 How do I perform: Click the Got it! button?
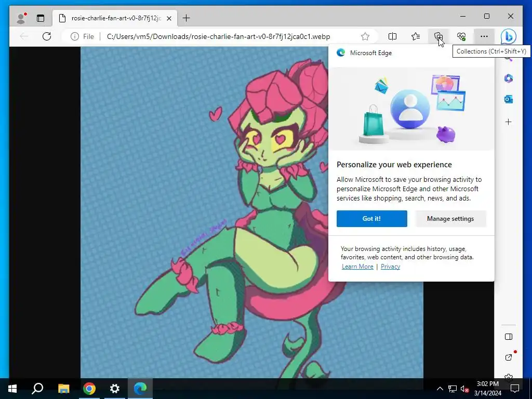pyautogui.click(x=372, y=219)
